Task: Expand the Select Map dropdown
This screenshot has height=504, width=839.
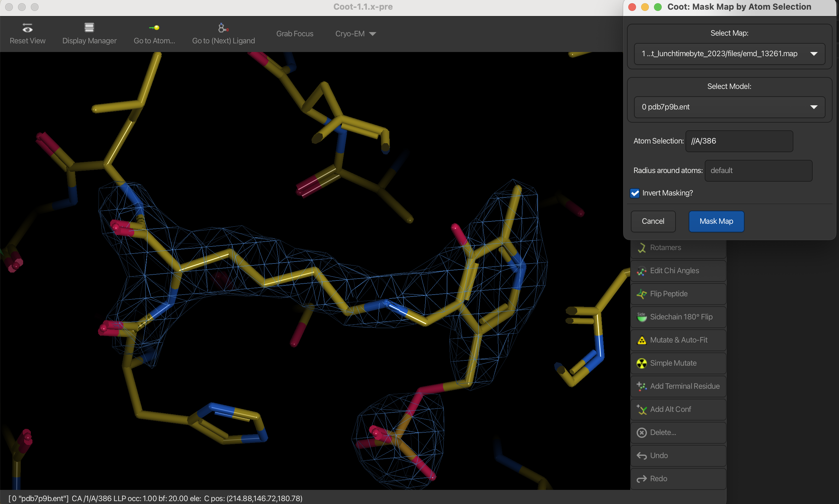Action: click(x=729, y=54)
